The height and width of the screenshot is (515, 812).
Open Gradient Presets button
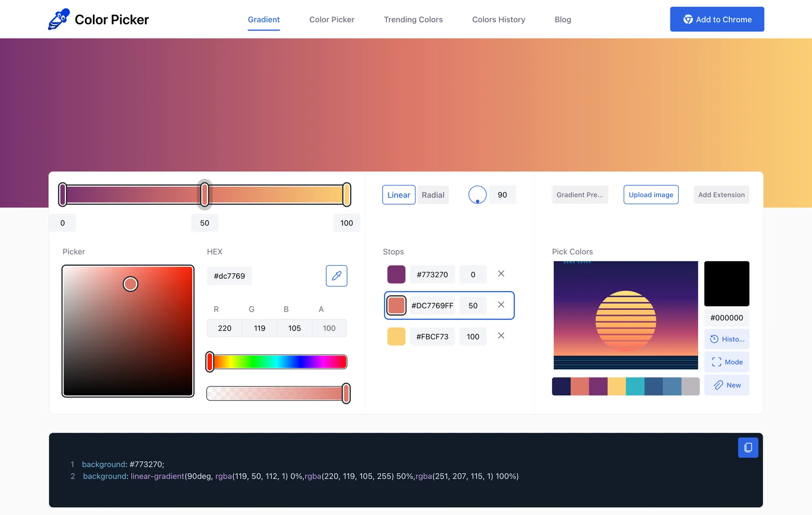click(x=580, y=195)
